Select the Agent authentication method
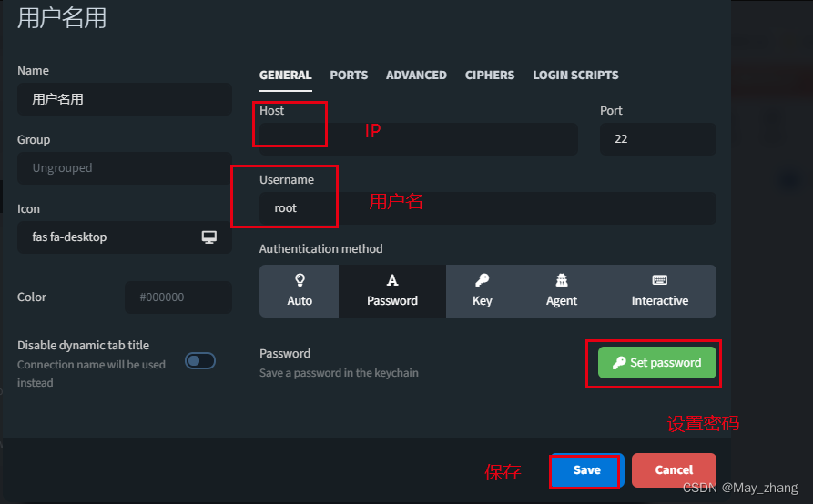 coord(562,291)
